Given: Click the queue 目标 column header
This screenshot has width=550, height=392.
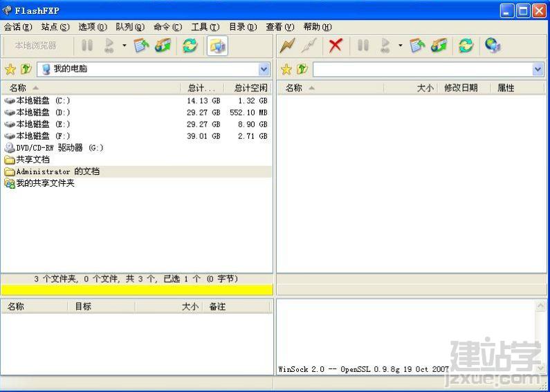Looking at the screenshot, I should 101,307.
